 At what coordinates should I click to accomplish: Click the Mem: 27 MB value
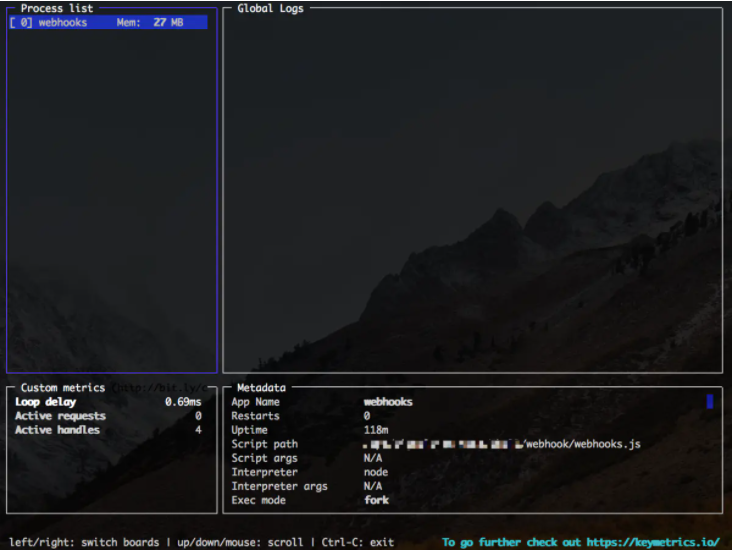click(150, 22)
